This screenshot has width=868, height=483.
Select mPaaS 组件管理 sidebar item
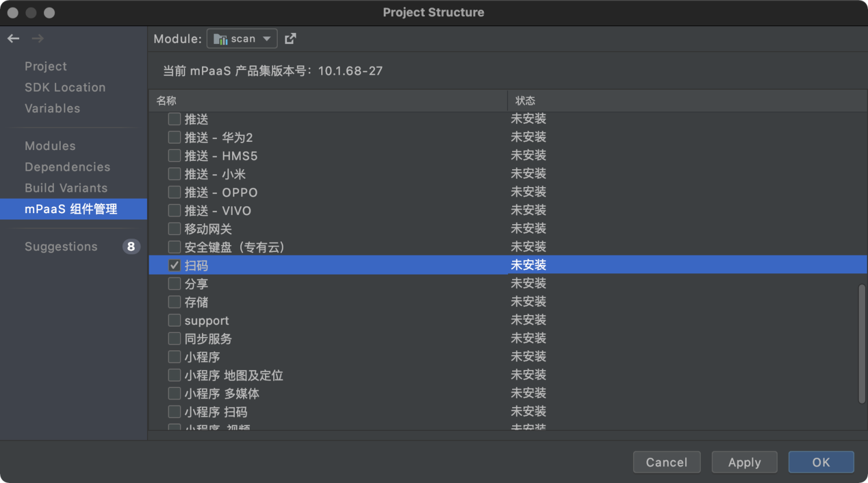pyautogui.click(x=73, y=209)
